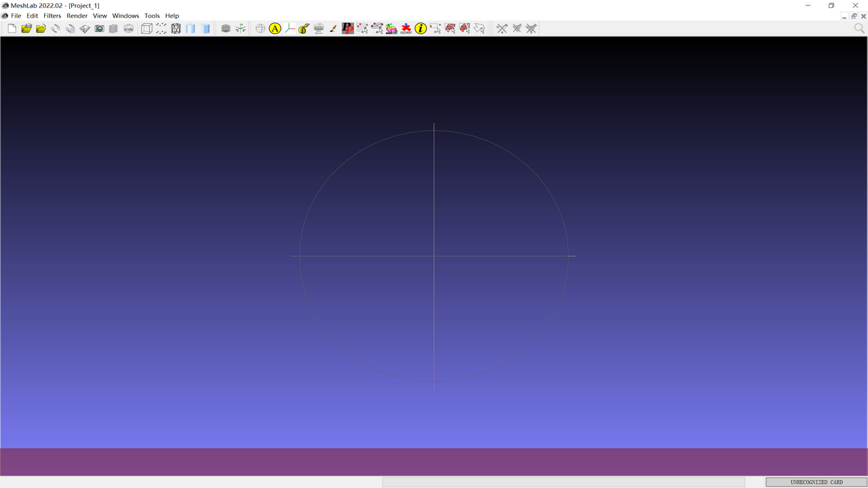Restore the Project_1 subwindow
This screenshot has width=868, height=488.
pyautogui.click(x=854, y=16)
